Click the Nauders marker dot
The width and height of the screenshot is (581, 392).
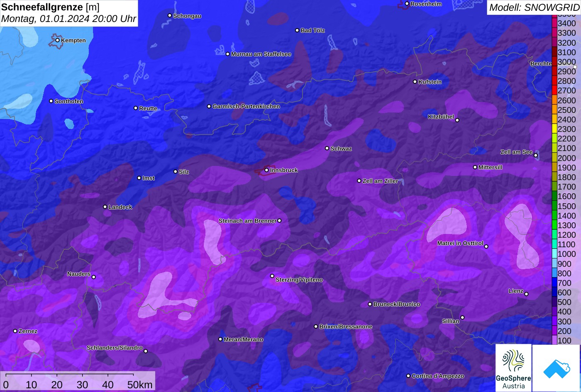pyautogui.click(x=93, y=277)
